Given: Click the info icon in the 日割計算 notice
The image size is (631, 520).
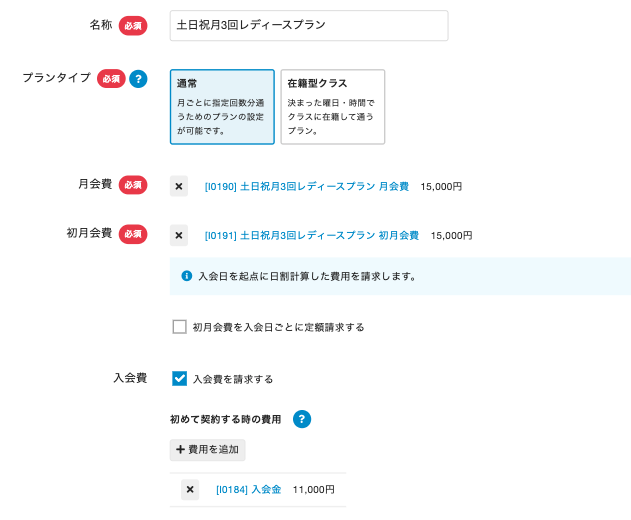Looking at the screenshot, I should [x=186, y=276].
